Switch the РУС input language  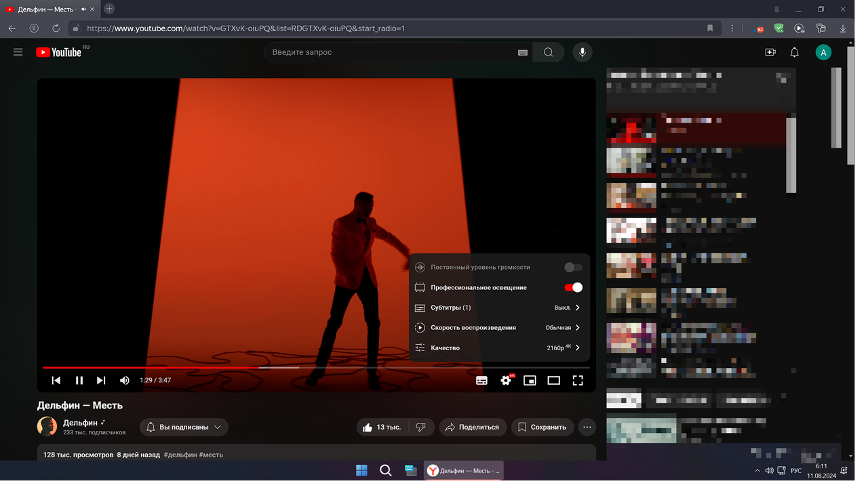coord(796,470)
